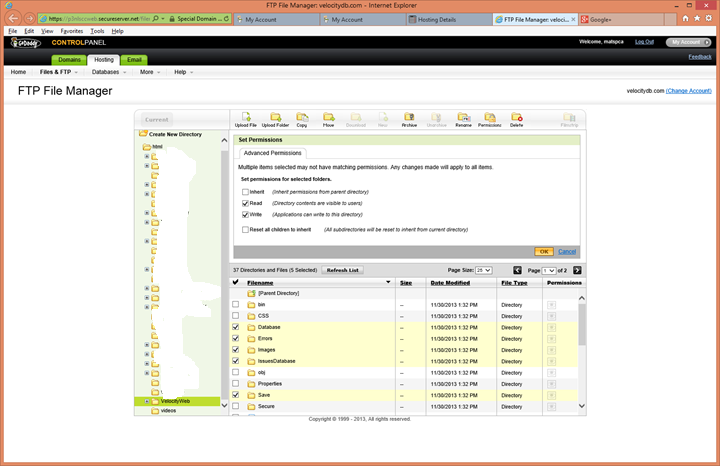Click the Rename toolbar icon
This screenshot has width=720, height=466.
(464, 117)
